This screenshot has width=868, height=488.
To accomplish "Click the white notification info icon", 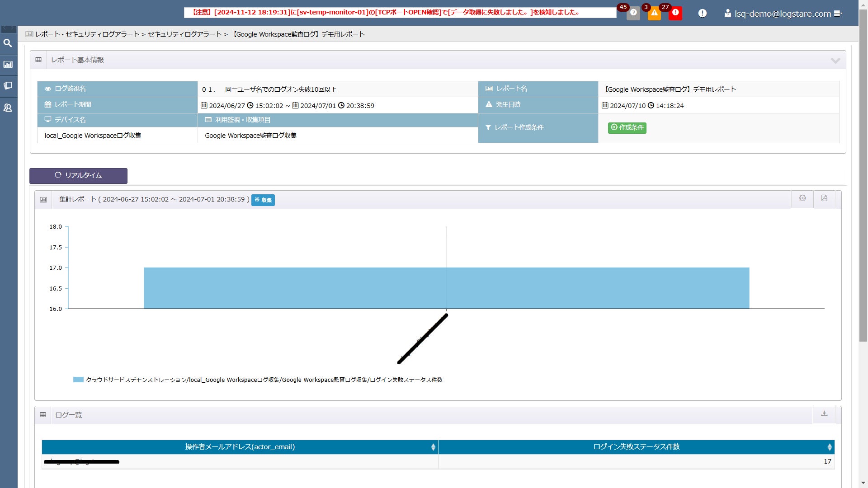I will click(702, 14).
